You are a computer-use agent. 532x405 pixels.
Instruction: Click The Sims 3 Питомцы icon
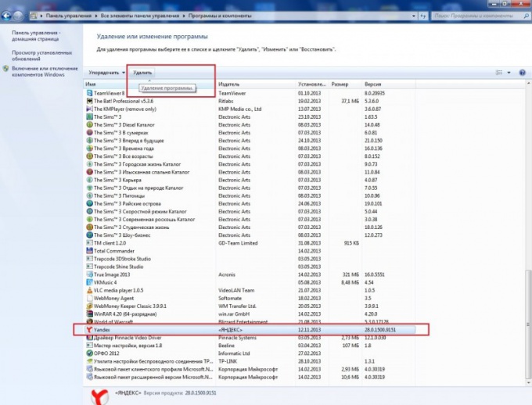pos(89,195)
